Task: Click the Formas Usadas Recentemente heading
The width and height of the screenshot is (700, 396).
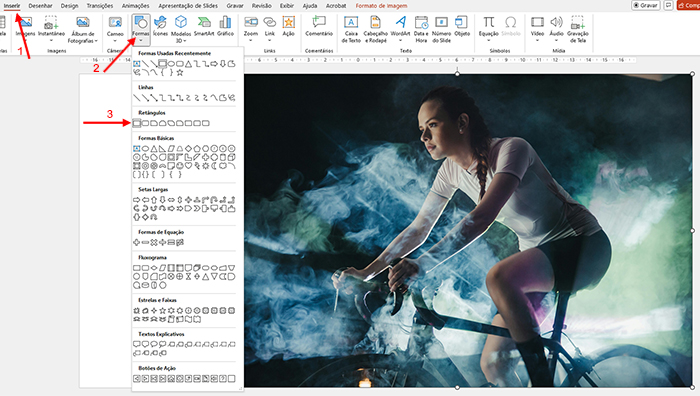Action: pyautogui.click(x=174, y=53)
